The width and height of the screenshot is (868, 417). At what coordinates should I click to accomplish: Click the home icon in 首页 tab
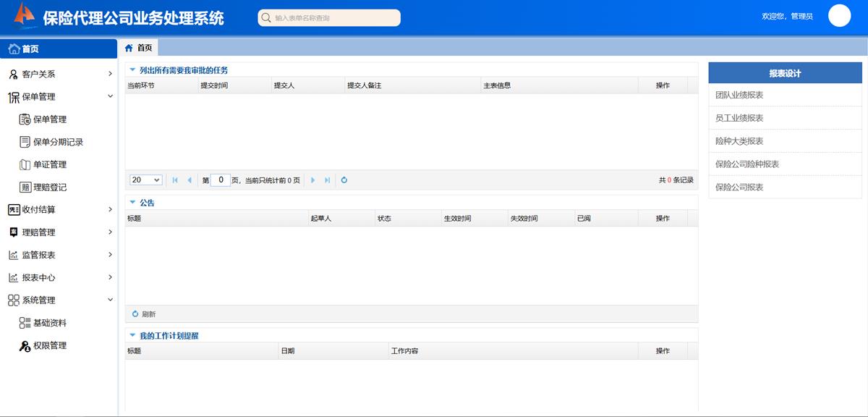129,48
